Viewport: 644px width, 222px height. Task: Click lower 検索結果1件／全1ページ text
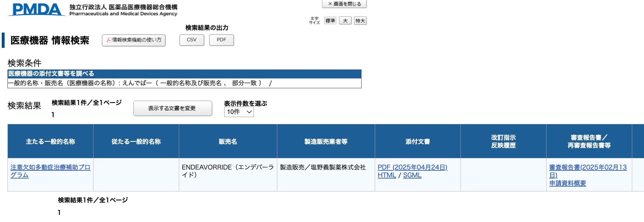click(x=93, y=200)
